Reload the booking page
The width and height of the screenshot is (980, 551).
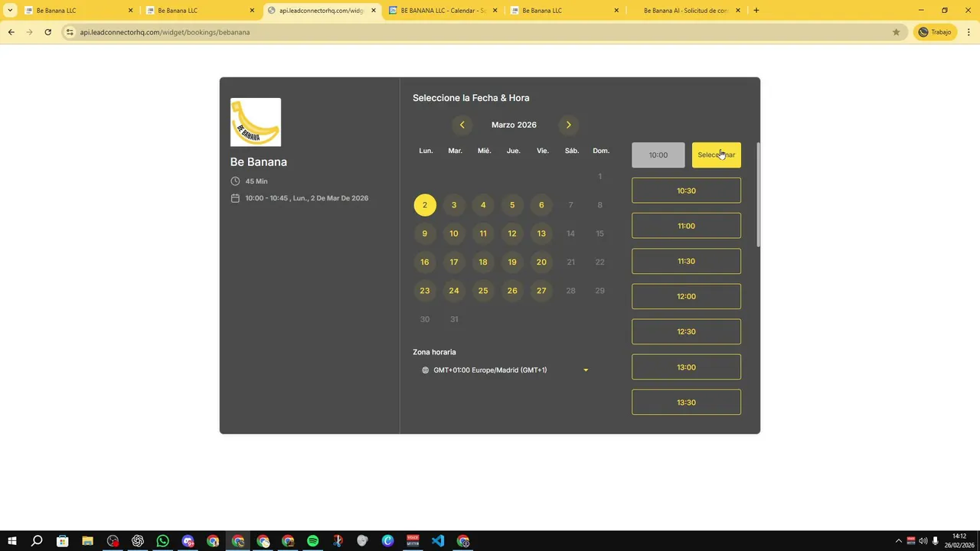click(x=47, y=32)
